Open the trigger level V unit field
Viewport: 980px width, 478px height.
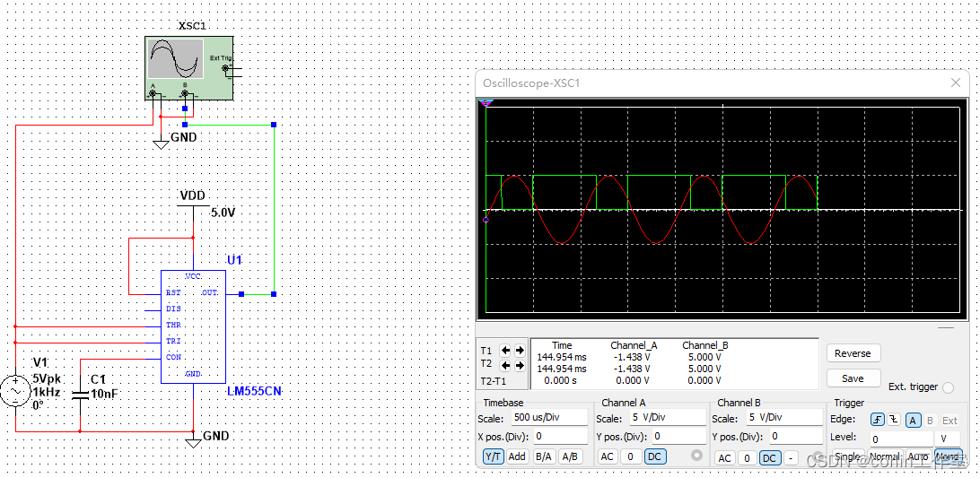pyautogui.click(x=948, y=439)
